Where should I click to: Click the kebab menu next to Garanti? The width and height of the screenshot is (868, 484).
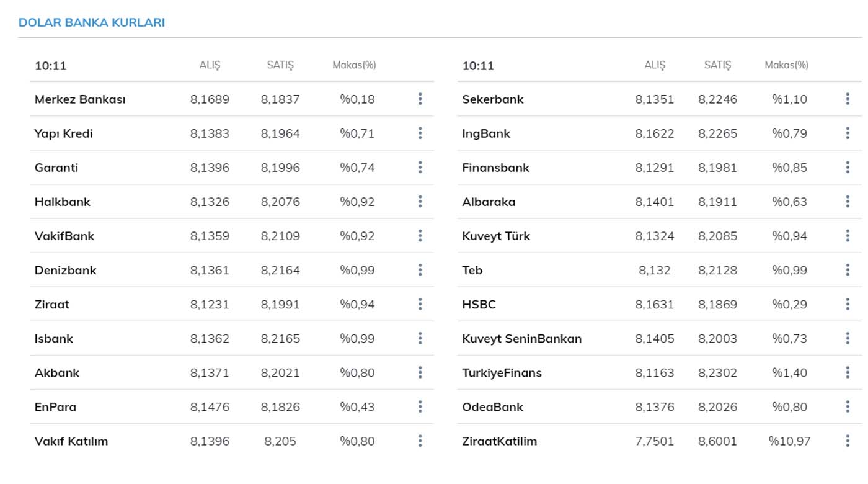420,167
